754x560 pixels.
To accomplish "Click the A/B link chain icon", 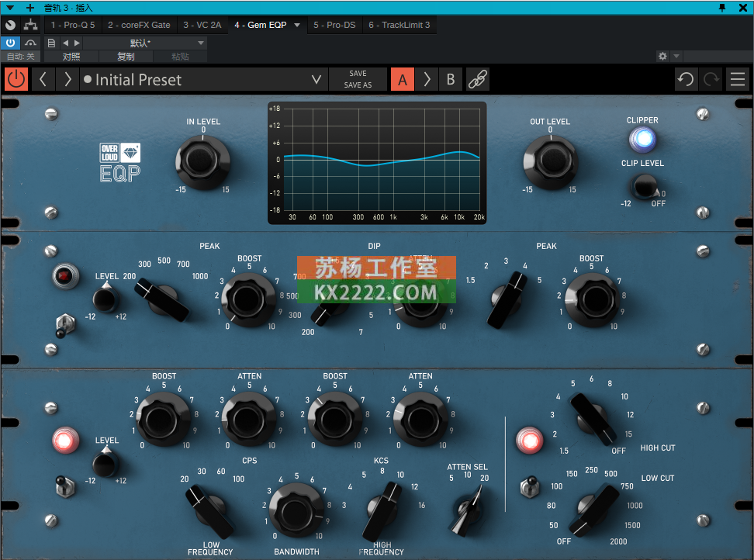I will tap(478, 79).
